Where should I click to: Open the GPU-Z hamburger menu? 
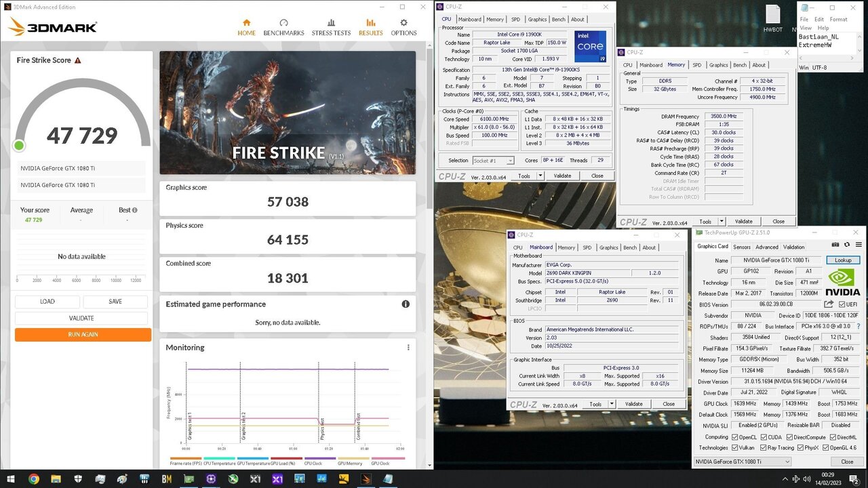click(858, 245)
